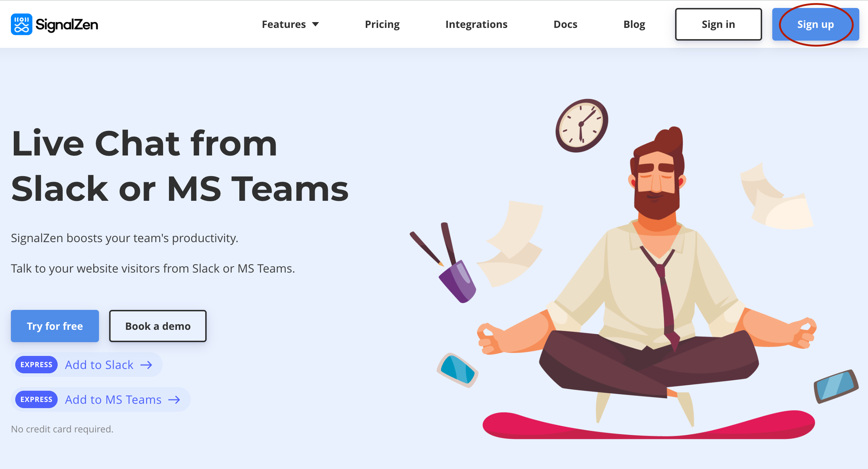The width and height of the screenshot is (868, 469).
Task: Click the EXPRESS badge beside Add to Slack
Action: [x=36, y=365]
